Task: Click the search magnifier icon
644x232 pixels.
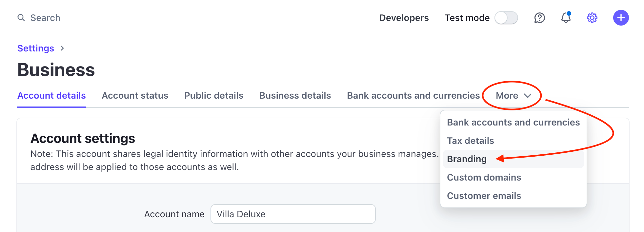Action: click(21, 18)
